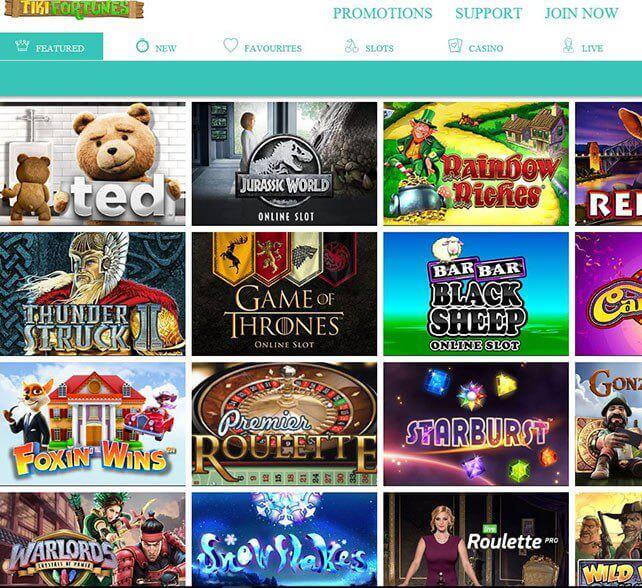Switch to the Casino tab

(476, 47)
